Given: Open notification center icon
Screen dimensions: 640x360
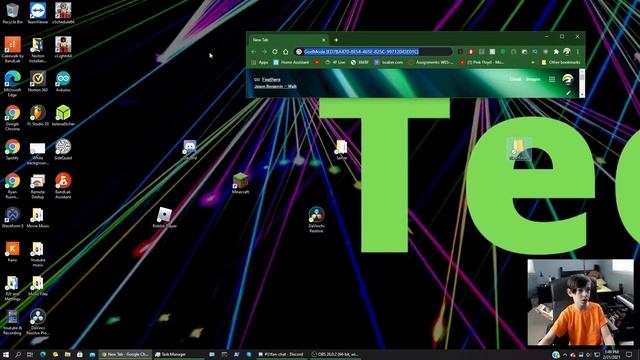Looking at the screenshot, I should click(x=629, y=354).
